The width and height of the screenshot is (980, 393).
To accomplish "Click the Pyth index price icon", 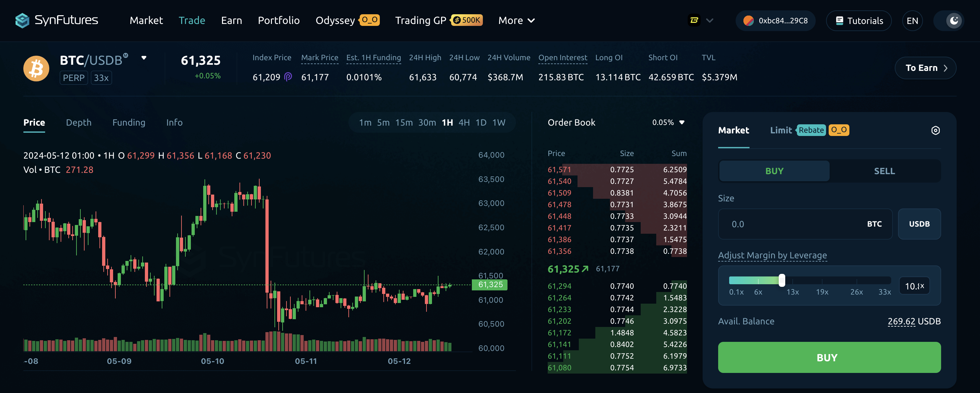I will click(x=288, y=77).
